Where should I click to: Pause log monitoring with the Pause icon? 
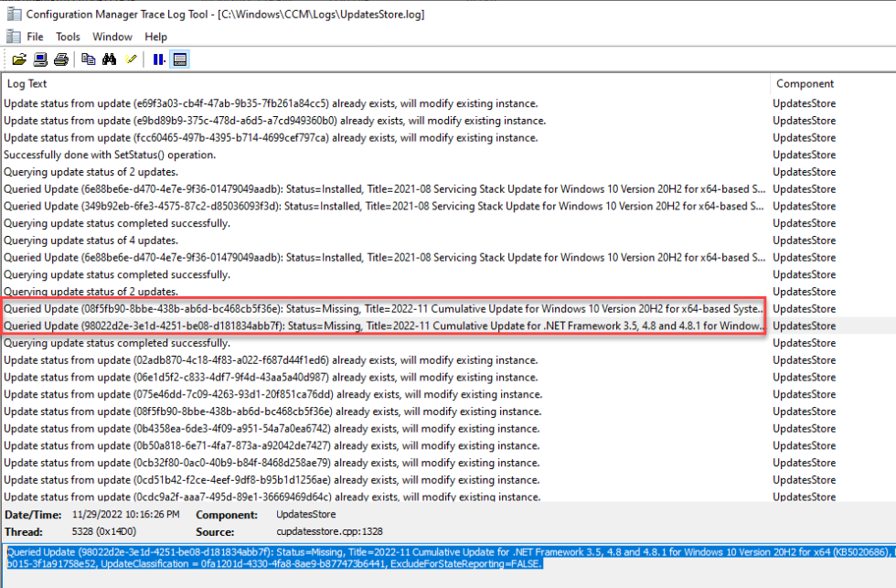(x=159, y=59)
